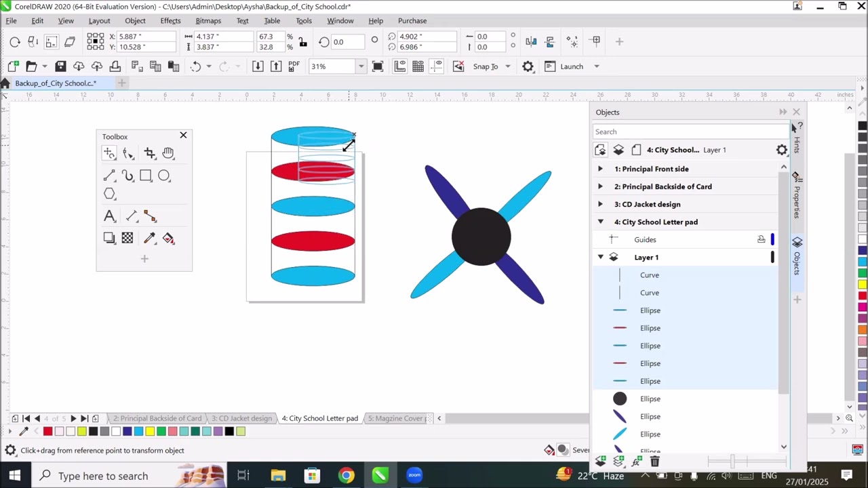Select the Ellipse tool in Toolbox
The width and height of the screenshot is (868, 488).
click(x=164, y=176)
